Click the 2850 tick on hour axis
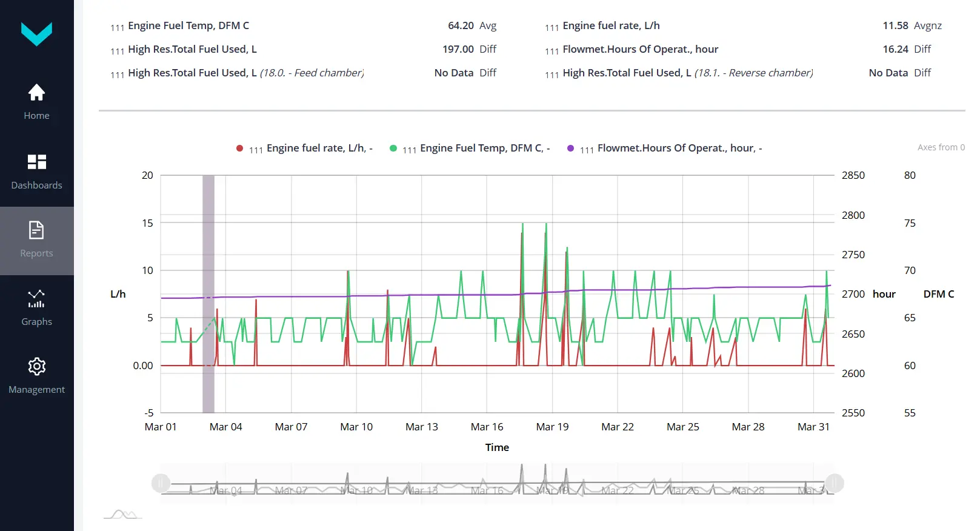The height and width of the screenshot is (531, 980). [853, 175]
